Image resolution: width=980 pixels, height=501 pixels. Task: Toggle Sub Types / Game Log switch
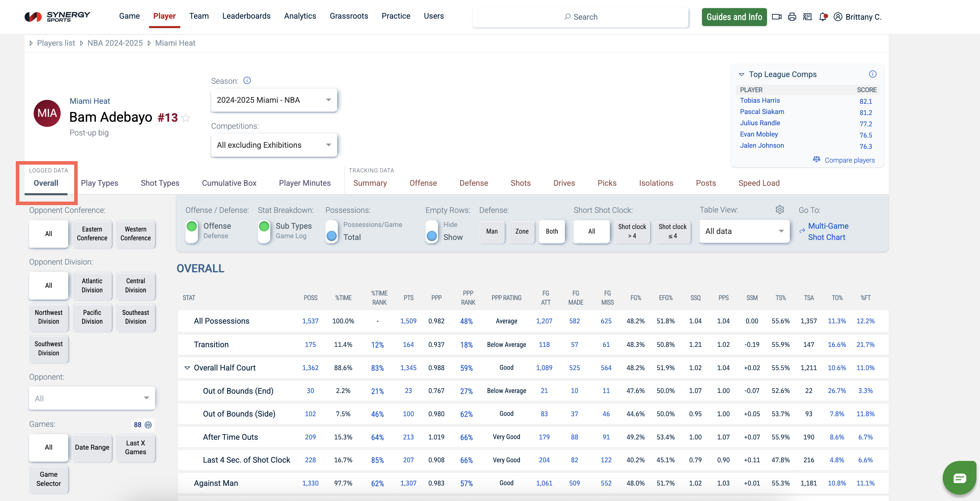tap(264, 231)
